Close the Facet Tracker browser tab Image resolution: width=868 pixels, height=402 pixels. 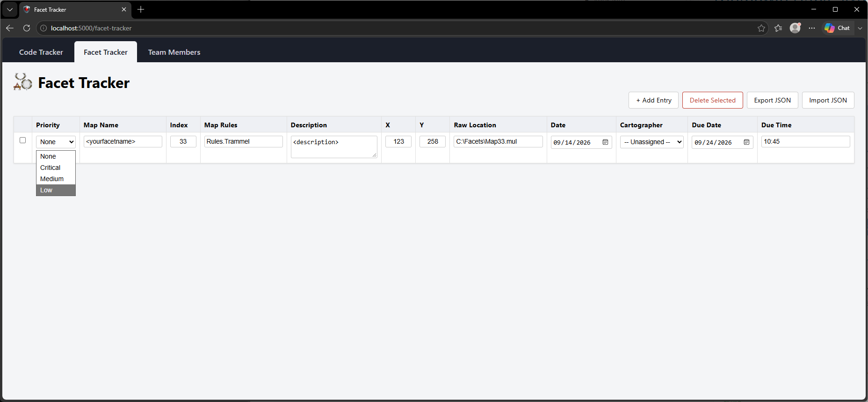pos(124,9)
